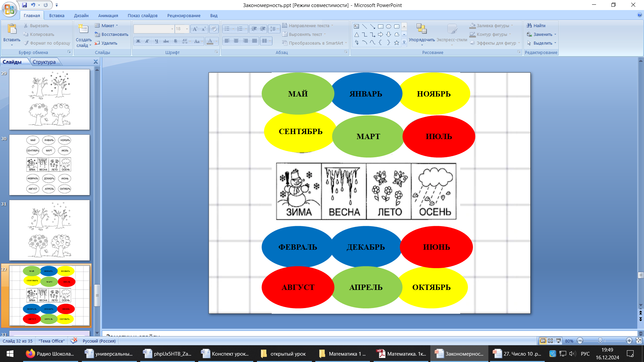The width and height of the screenshot is (644, 362).
Task: Switch to slide sorter view in status bar
Action: coord(550,341)
